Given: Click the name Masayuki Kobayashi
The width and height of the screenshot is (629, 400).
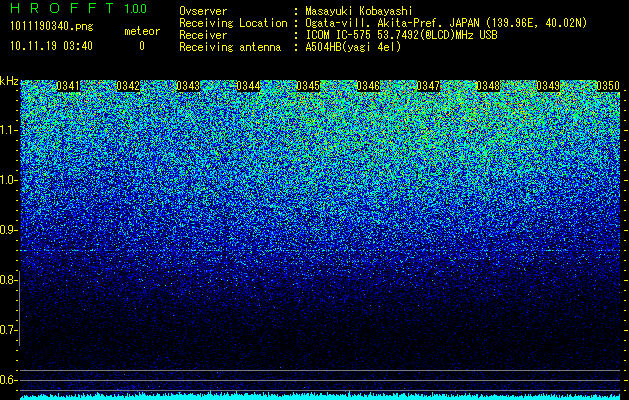Looking at the screenshot, I should tap(359, 11).
